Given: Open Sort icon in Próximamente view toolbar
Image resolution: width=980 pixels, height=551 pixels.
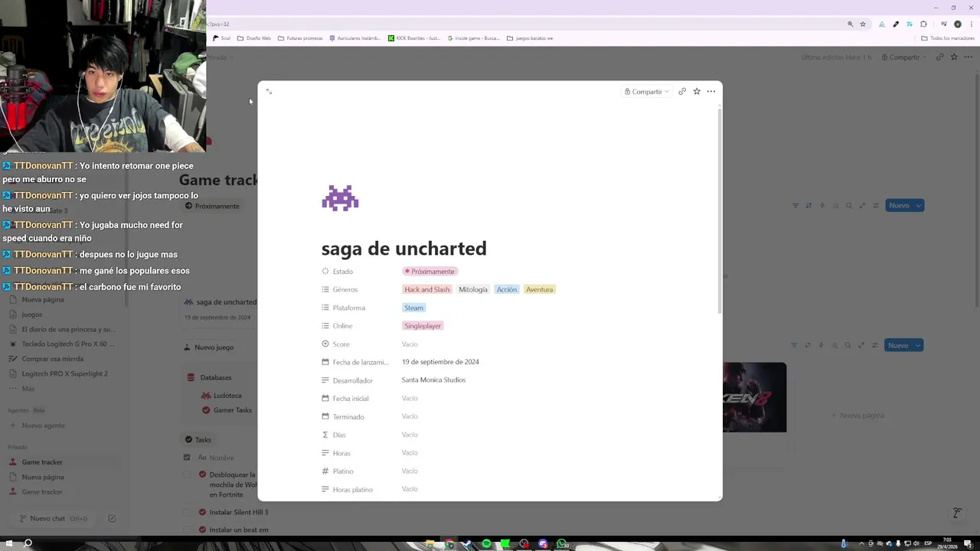Looking at the screenshot, I should [808, 205].
